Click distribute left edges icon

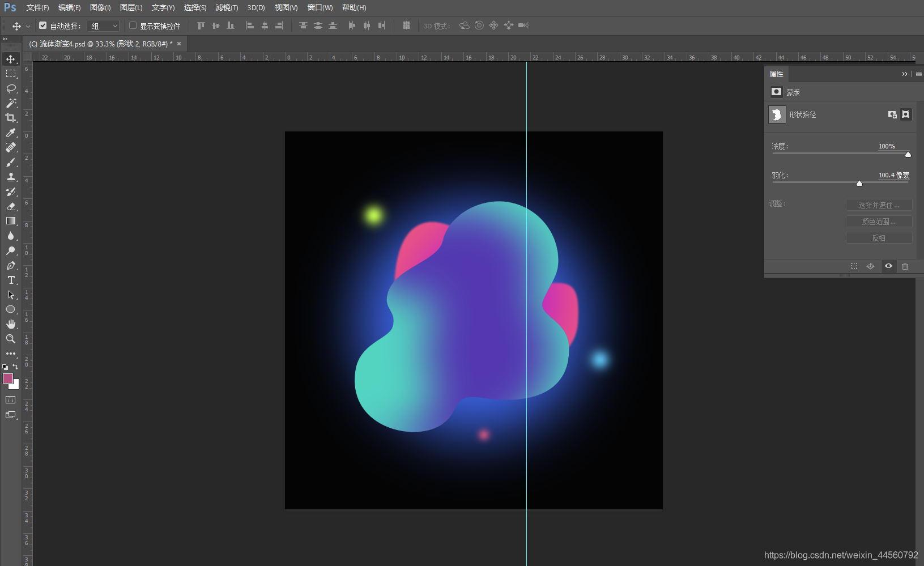tap(352, 25)
